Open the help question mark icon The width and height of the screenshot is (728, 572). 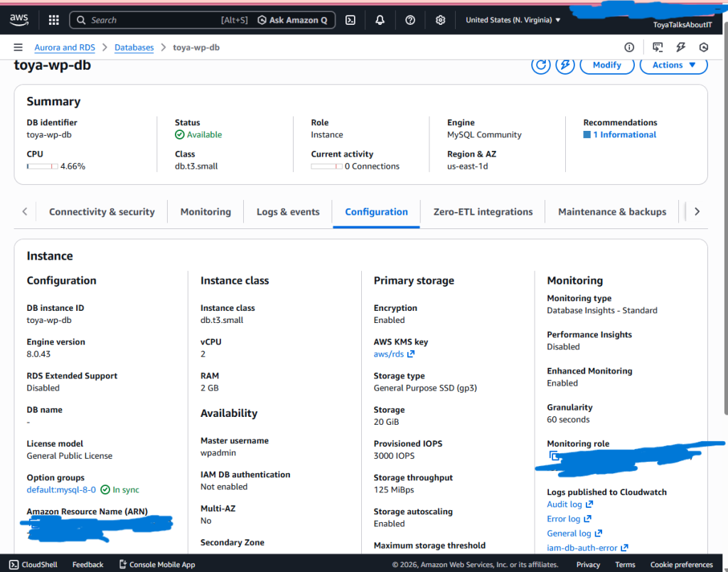410,20
